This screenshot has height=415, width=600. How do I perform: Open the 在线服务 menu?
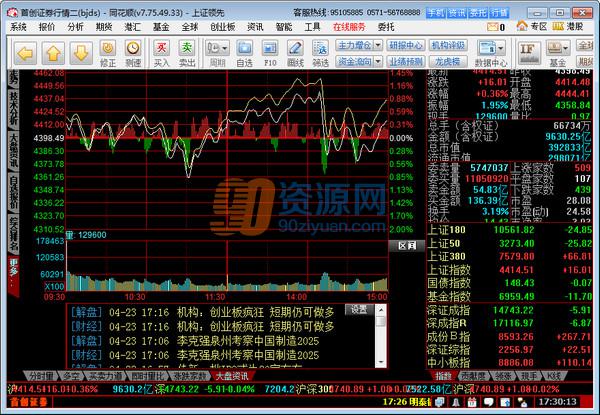[349, 27]
